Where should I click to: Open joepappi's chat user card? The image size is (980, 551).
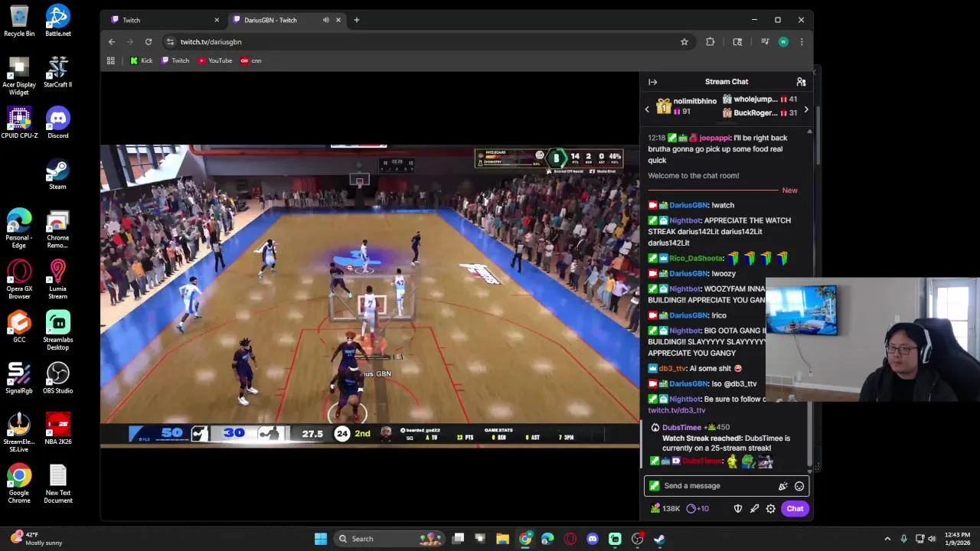coord(714,139)
